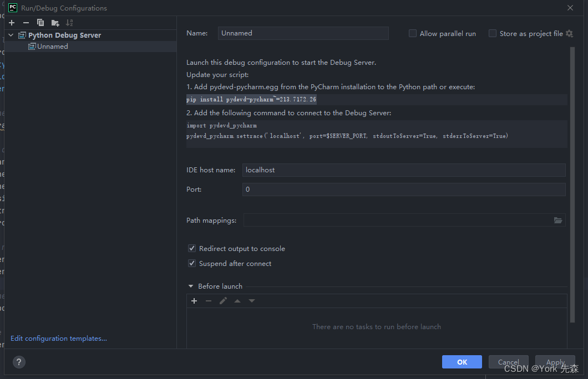This screenshot has width=588, height=379.
Task: Sort configurations alphabetically
Action: (69, 23)
